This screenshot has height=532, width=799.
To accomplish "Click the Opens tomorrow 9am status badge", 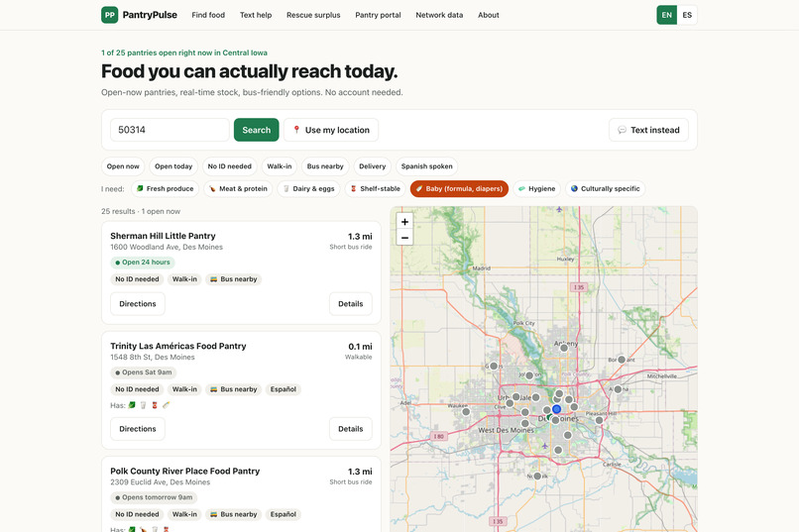I will tap(154, 497).
